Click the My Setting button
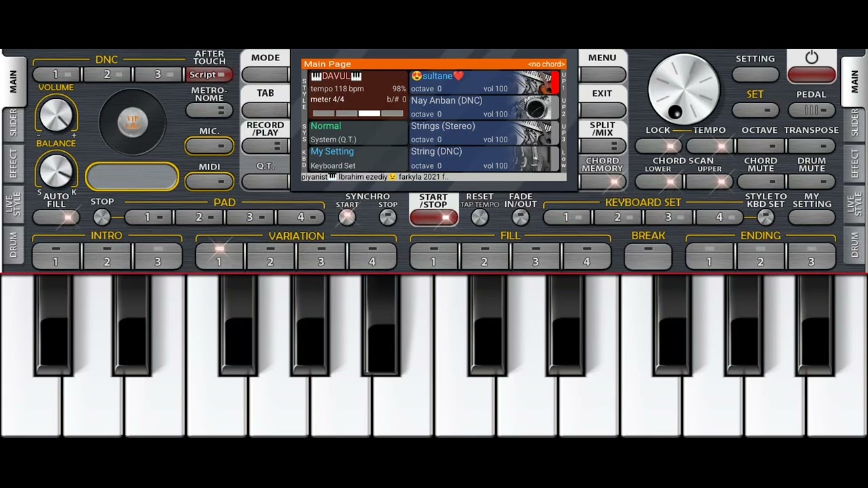Screen dimensions: 868x488 [812, 218]
